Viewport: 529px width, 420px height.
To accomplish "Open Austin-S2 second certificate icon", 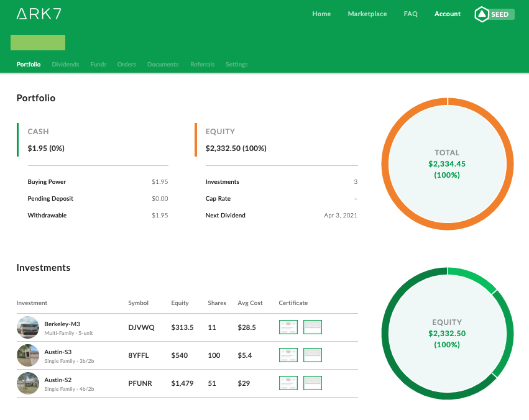I will (x=313, y=383).
